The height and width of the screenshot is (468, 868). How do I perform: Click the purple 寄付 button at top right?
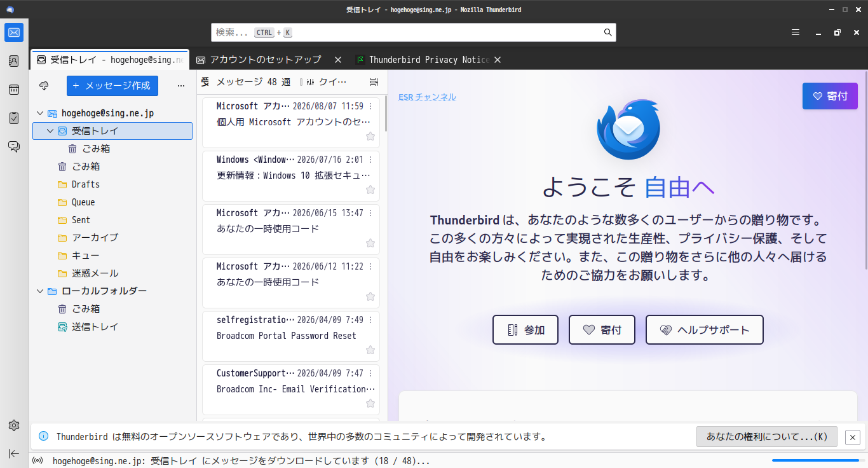[x=830, y=96]
